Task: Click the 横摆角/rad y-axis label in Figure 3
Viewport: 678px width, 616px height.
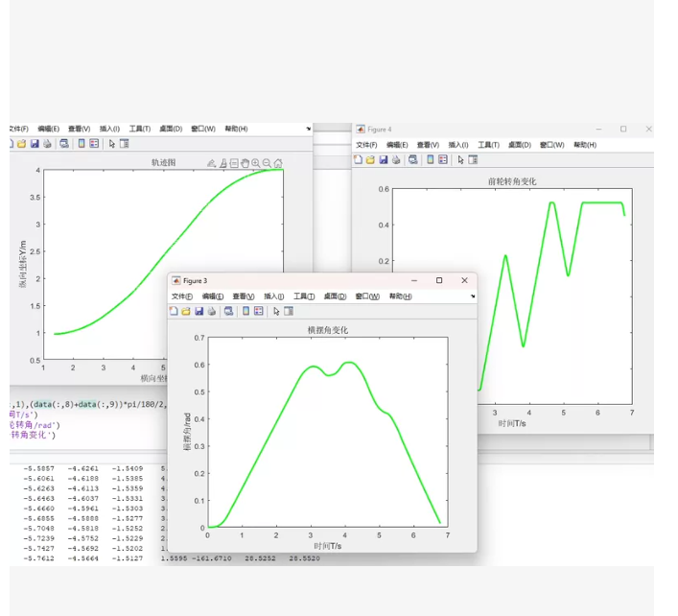Action: [187, 432]
